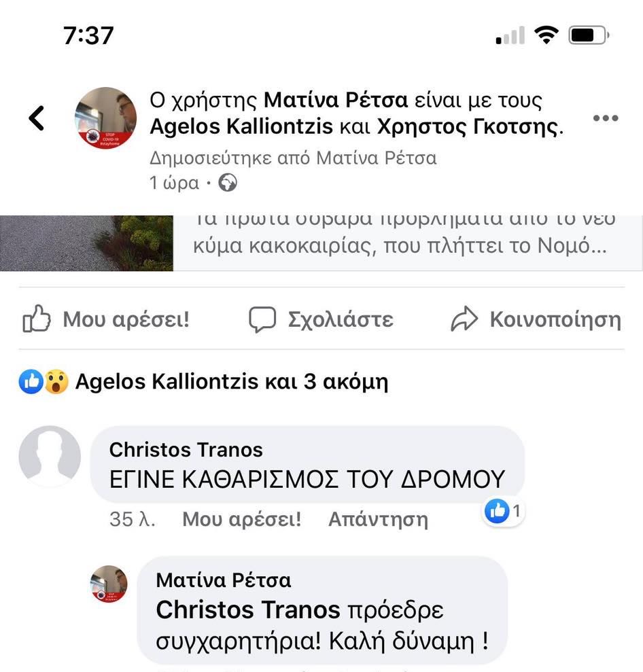Reply to the Christos Tranos comment via Απάντηση
Viewport: 643px width, 672px height.
[378, 519]
